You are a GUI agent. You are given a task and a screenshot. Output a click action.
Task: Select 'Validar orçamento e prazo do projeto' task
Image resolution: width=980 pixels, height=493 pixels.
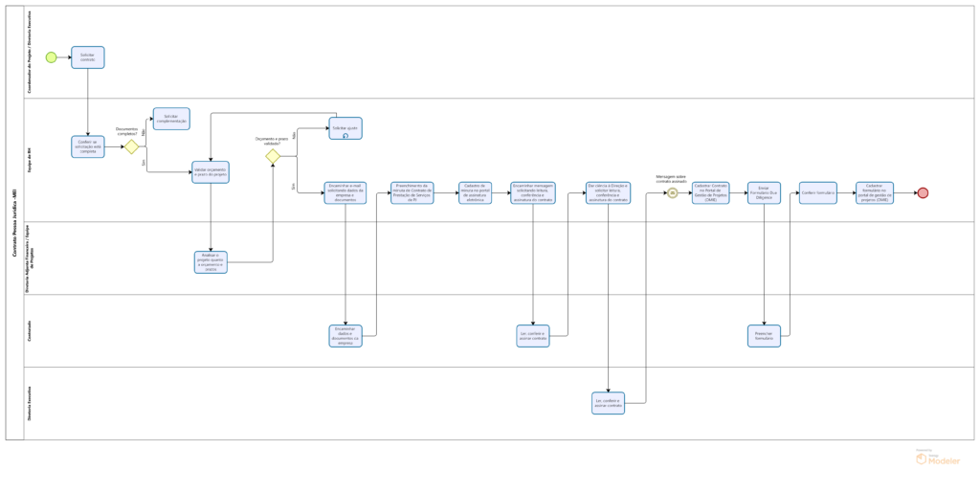[x=210, y=171]
